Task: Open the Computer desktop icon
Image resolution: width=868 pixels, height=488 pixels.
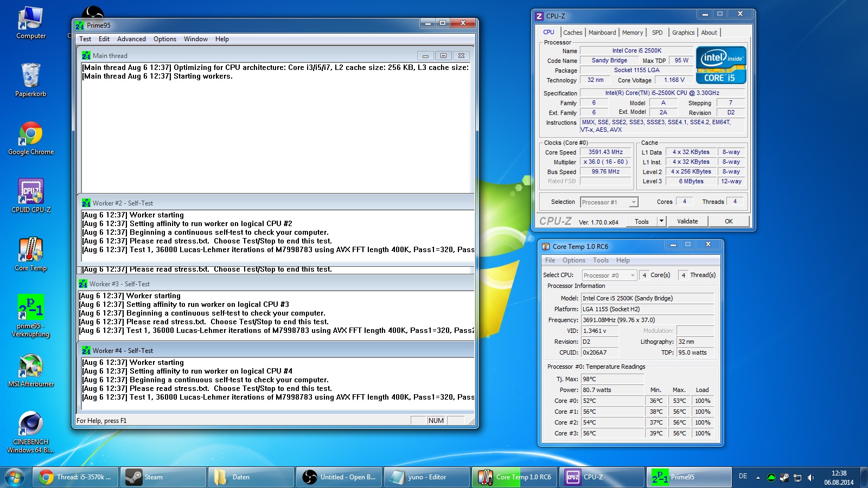Action: pos(31,23)
